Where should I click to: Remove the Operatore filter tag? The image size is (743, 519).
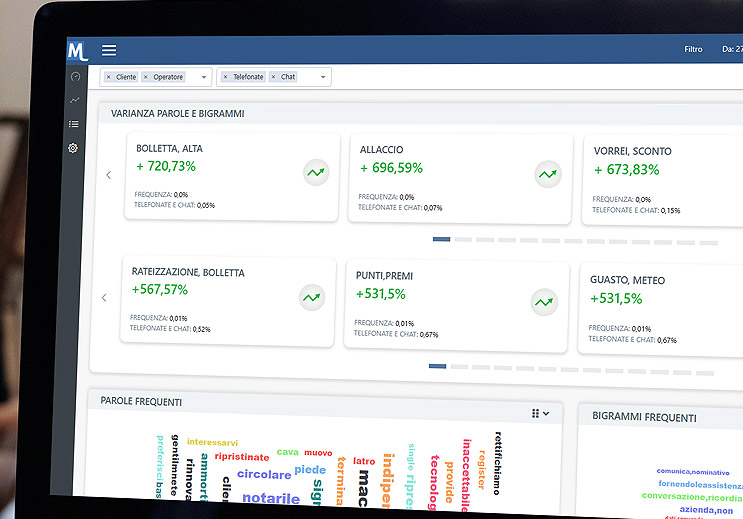(146, 77)
